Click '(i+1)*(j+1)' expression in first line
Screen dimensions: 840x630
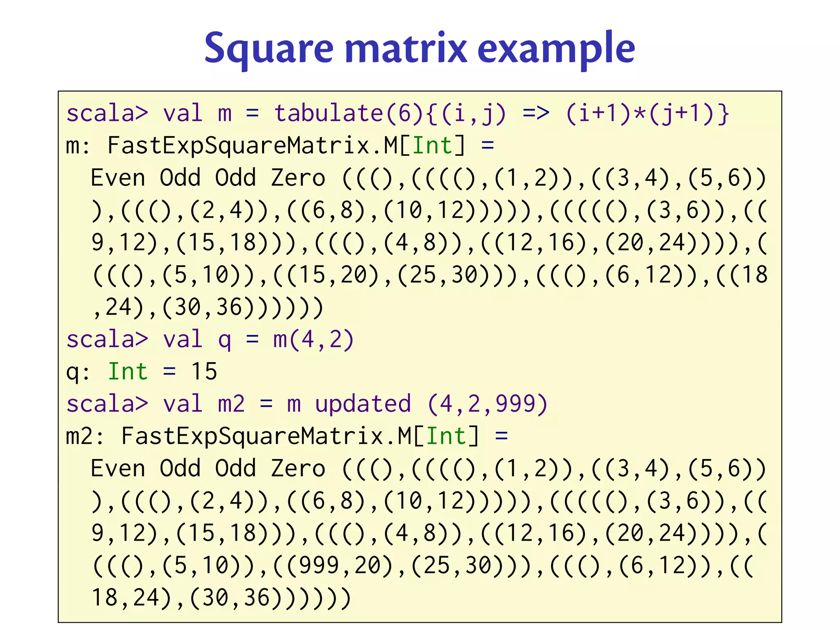pyautogui.click(x=640, y=113)
